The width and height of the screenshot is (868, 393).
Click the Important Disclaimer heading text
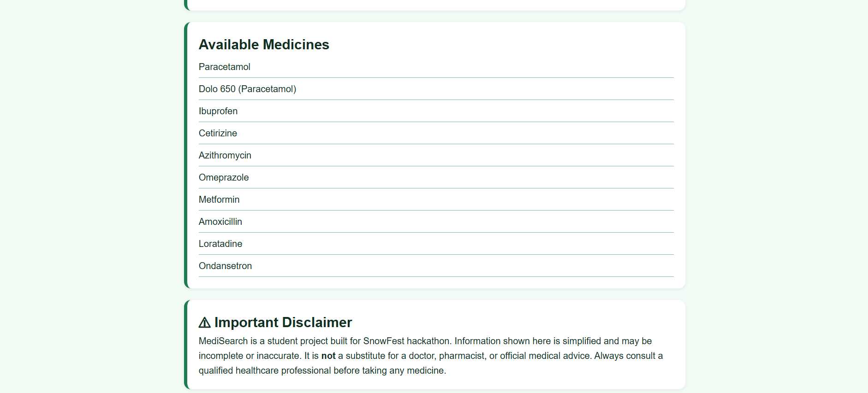pos(283,323)
